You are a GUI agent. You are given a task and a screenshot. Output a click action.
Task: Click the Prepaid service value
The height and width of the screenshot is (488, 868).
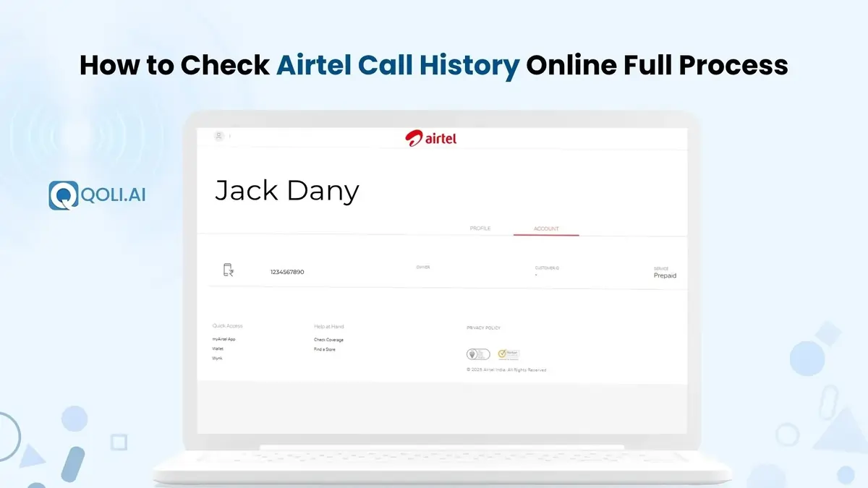(x=665, y=275)
